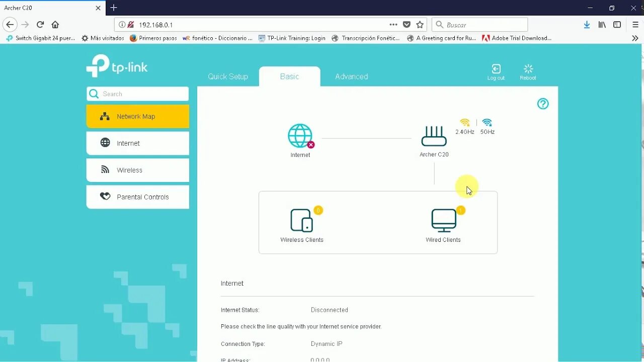Click the Log out icon

[x=496, y=69]
